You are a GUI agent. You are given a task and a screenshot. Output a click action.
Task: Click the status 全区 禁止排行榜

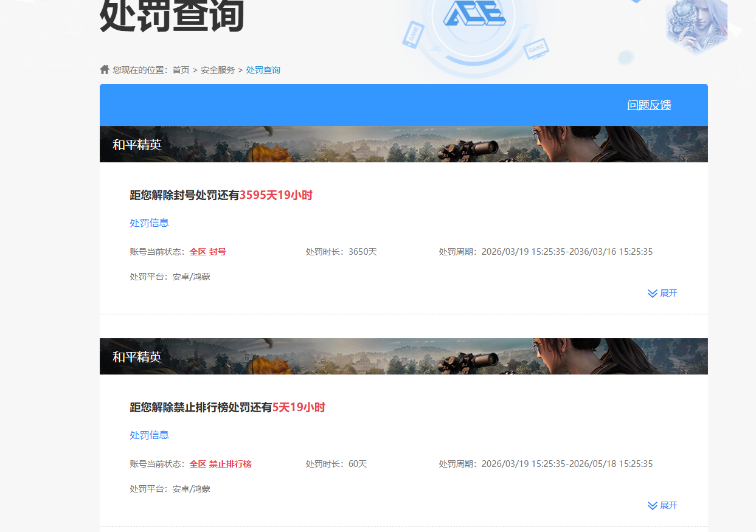221,464
